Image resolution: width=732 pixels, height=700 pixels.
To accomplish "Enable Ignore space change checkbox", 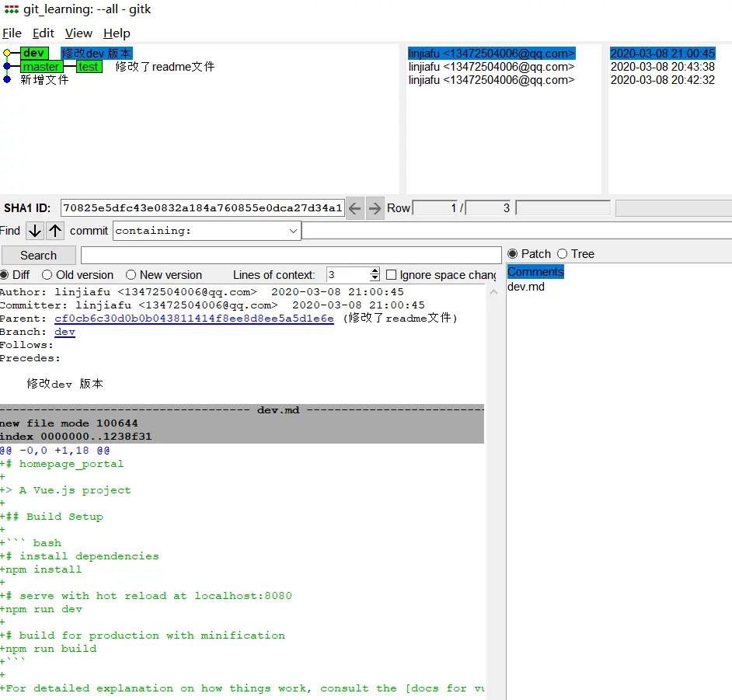I will tap(391, 275).
